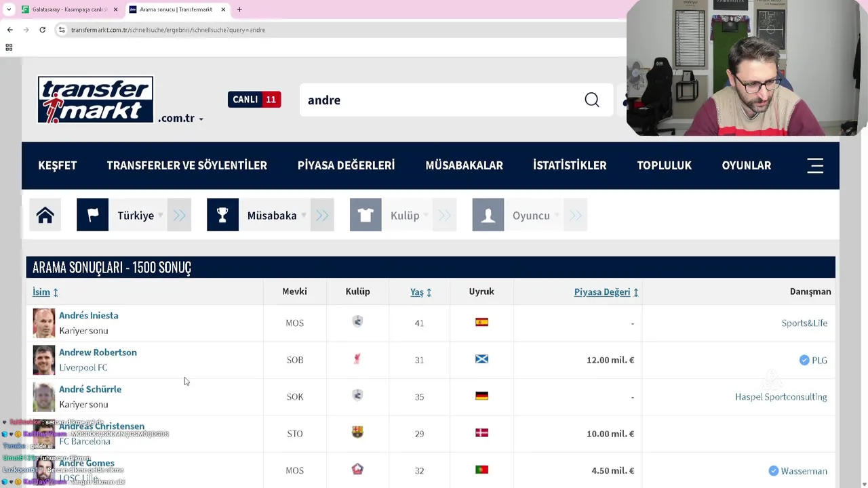The image size is (868, 488).
Task: Expand the Kulüp club dropdown
Action: (x=426, y=216)
